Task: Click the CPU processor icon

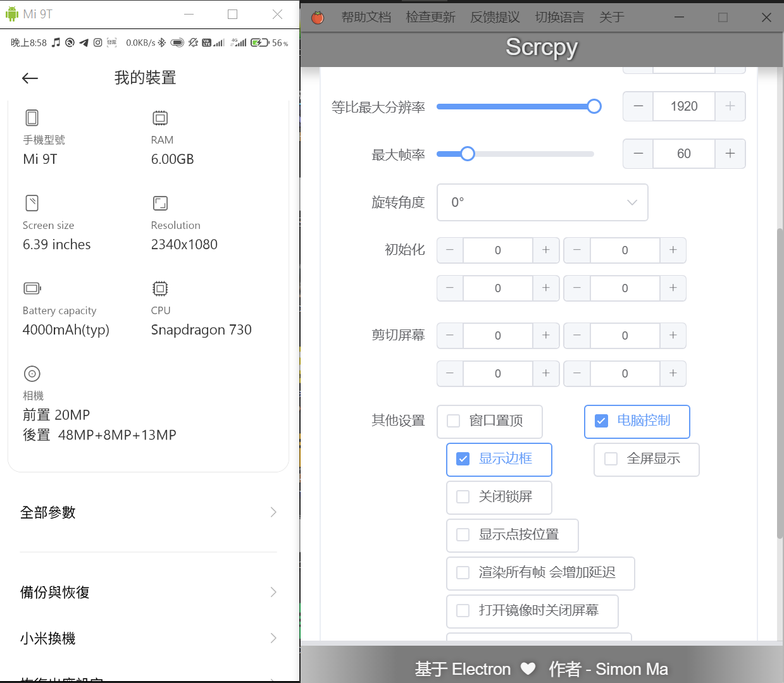Action: [x=160, y=288]
